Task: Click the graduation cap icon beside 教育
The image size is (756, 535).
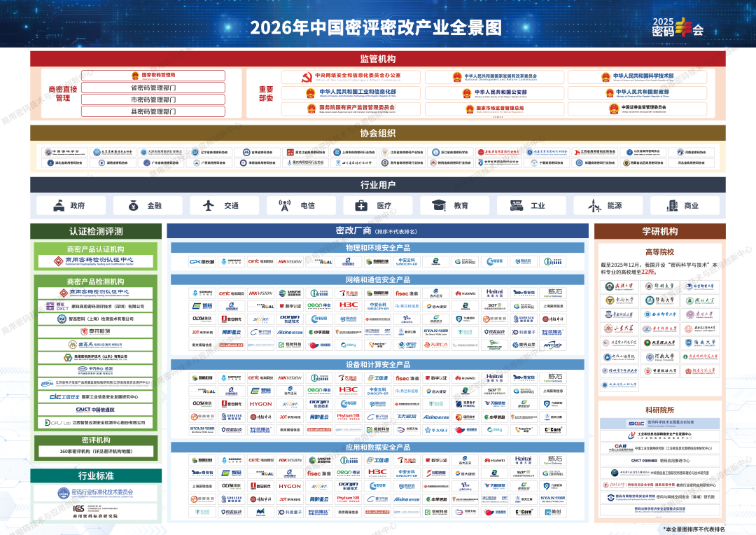Action: [439, 205]
